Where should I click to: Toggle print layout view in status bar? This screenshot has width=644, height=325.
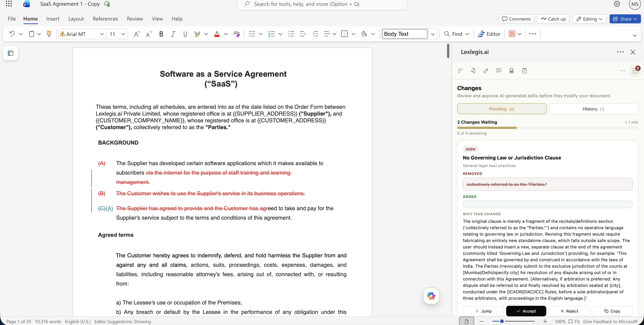[466, 321]
